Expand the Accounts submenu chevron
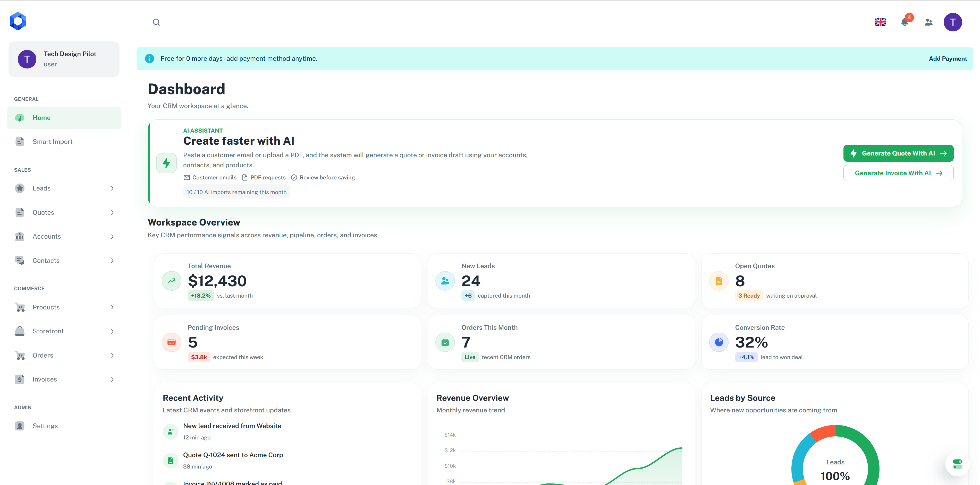Viewport: 980px width, 485px height. coord(112,237)
